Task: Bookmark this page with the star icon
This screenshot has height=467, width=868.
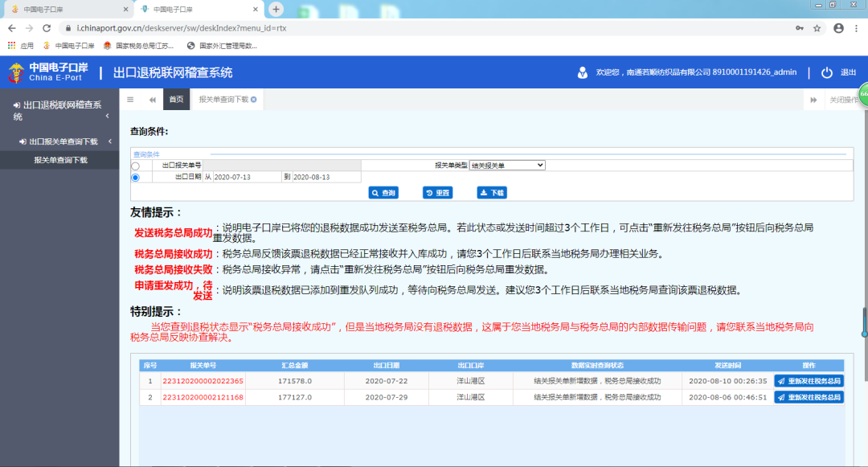Action: (817, 28)
